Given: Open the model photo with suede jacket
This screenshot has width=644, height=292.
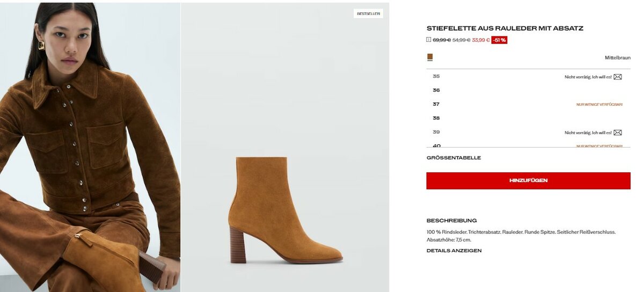Looking at the screenshot, I should 90,146.
